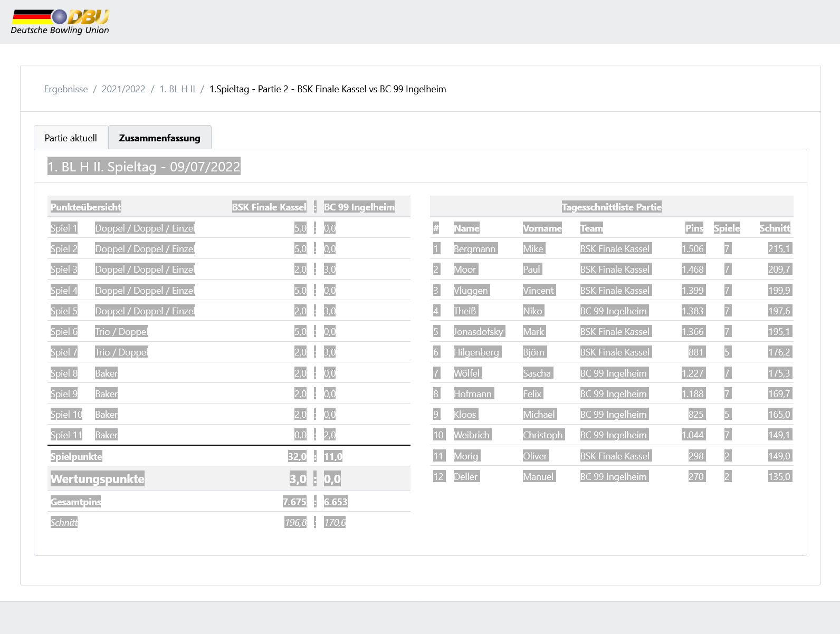Click the Wertungspunkte label

[97, 479]
